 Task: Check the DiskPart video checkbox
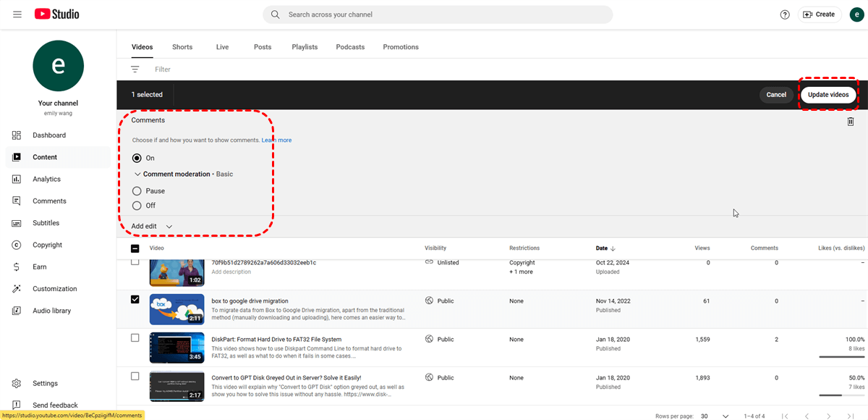pos(135,338)
